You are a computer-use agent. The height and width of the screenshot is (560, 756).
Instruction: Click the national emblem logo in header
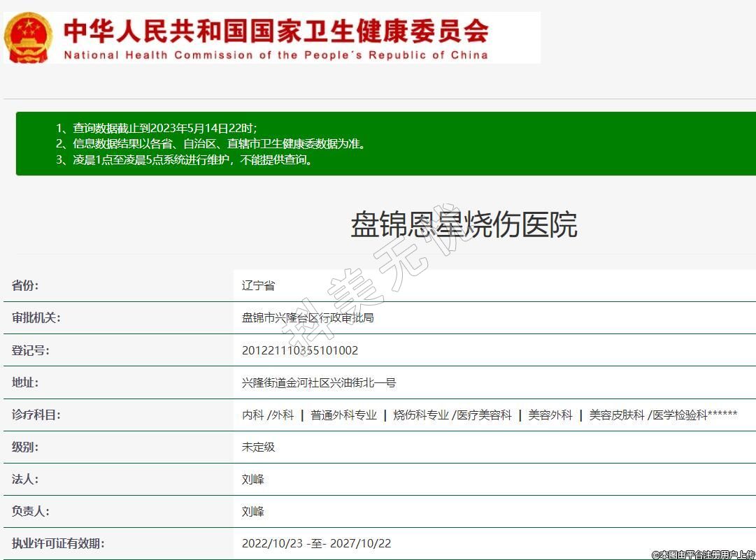pyautogui.click(x=28, y=38)
